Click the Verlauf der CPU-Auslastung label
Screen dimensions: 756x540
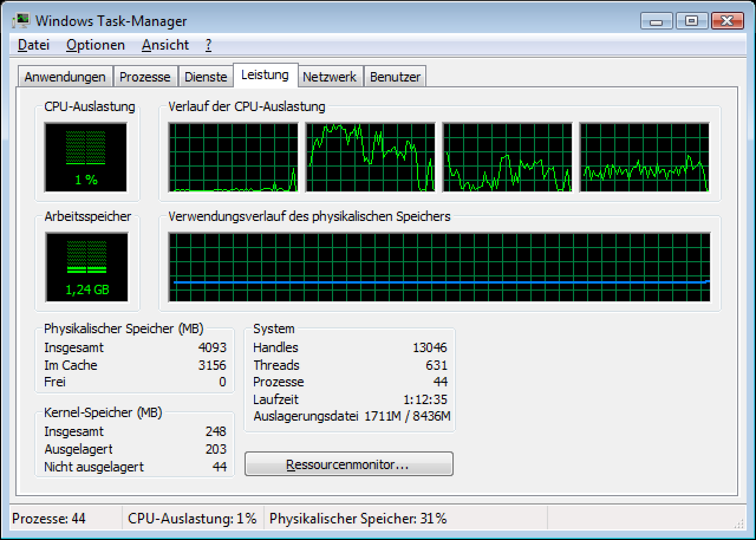click(x=247, y=107)
